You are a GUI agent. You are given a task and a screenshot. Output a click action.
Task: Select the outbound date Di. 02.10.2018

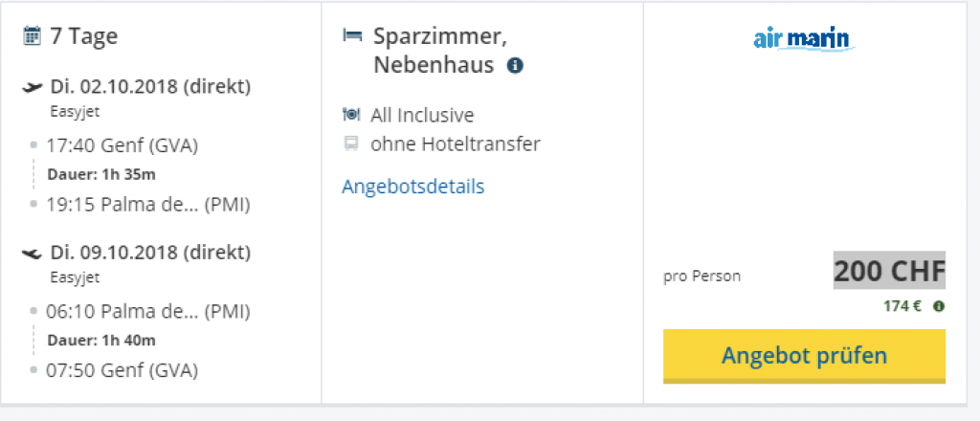[150, 87]
